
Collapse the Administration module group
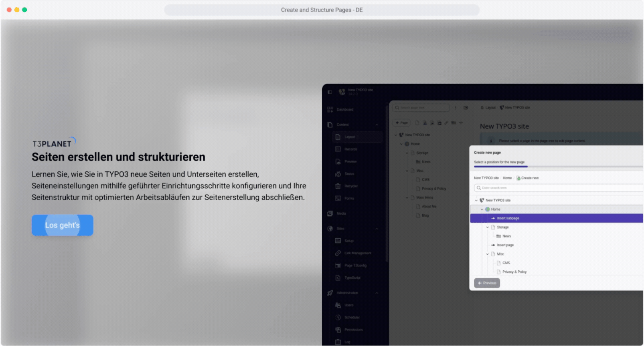377,293
